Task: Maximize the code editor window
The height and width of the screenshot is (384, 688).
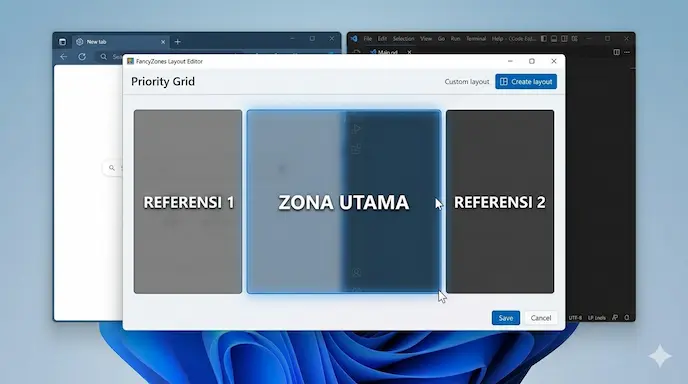Action: [607, 39]
